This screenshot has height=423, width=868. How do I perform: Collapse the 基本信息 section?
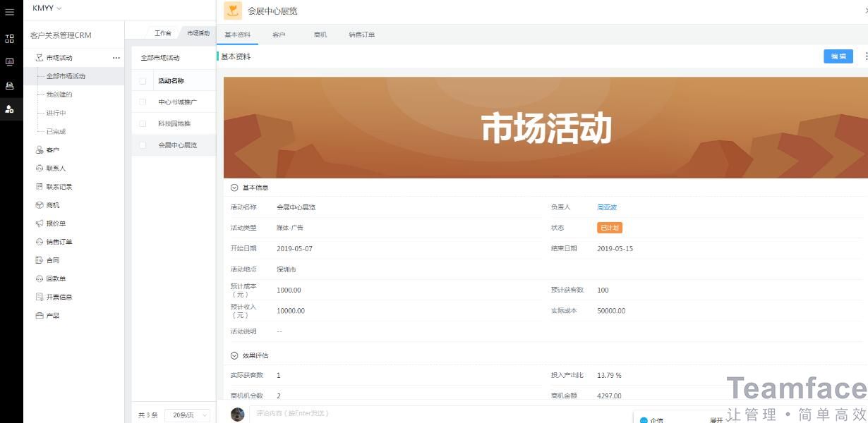[234, 187]
